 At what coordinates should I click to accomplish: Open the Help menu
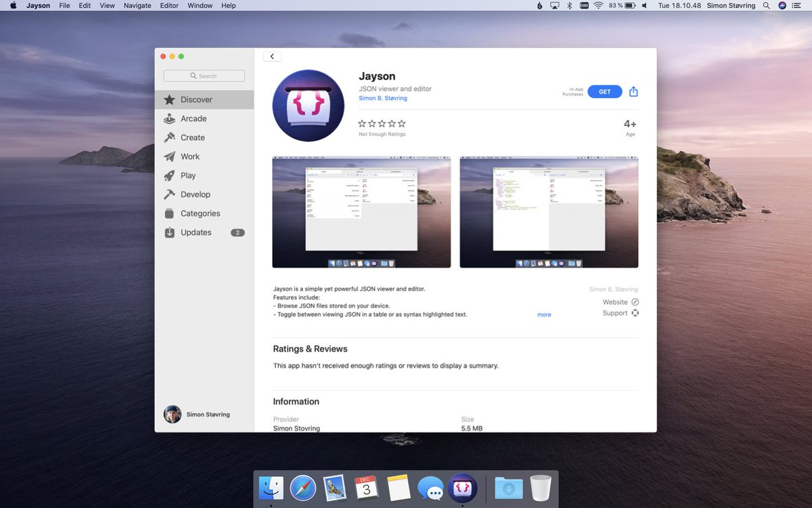coord(229,5)
